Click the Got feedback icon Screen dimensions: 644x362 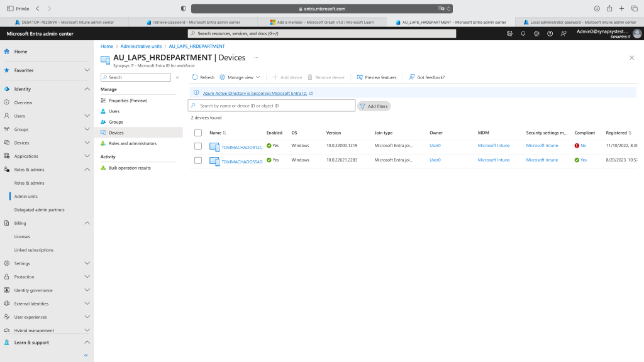click(x=412, y=77)
